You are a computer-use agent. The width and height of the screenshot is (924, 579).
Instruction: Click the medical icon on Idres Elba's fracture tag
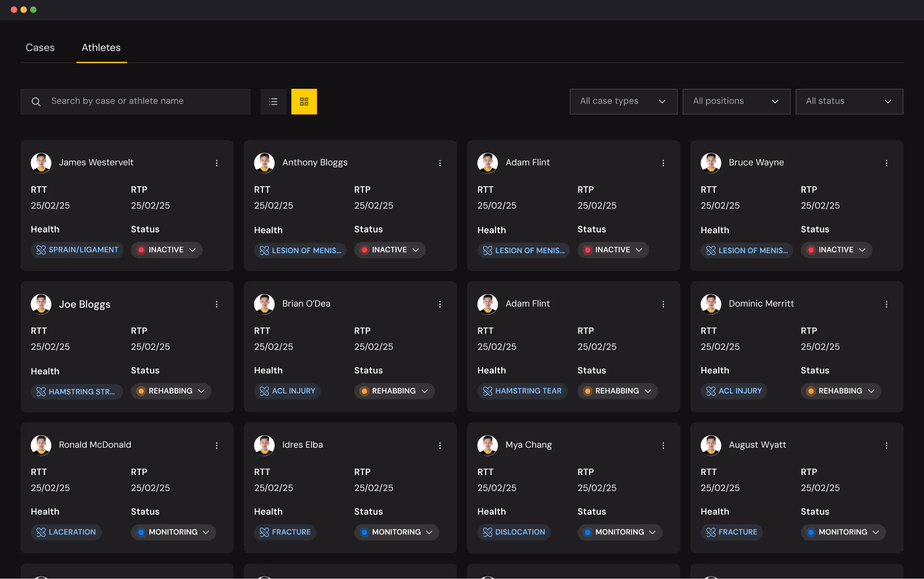pyautogui.click(x=265, y=532)
